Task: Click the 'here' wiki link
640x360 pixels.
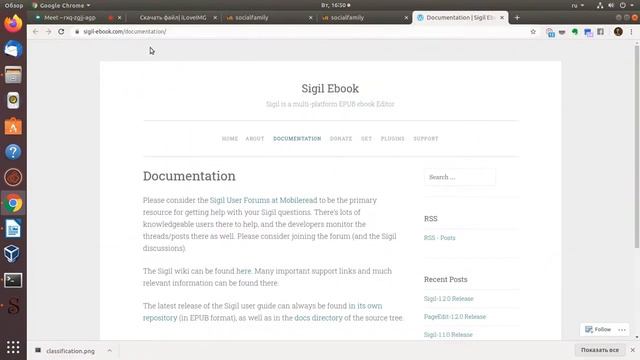Action: 244,271
